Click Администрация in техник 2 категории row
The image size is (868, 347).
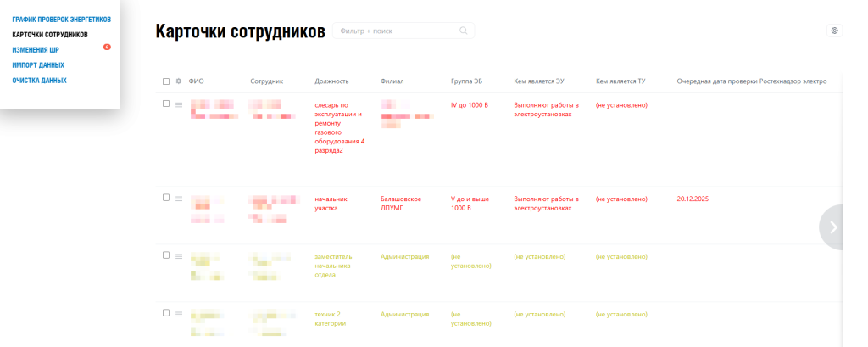(x=404, y=314)
